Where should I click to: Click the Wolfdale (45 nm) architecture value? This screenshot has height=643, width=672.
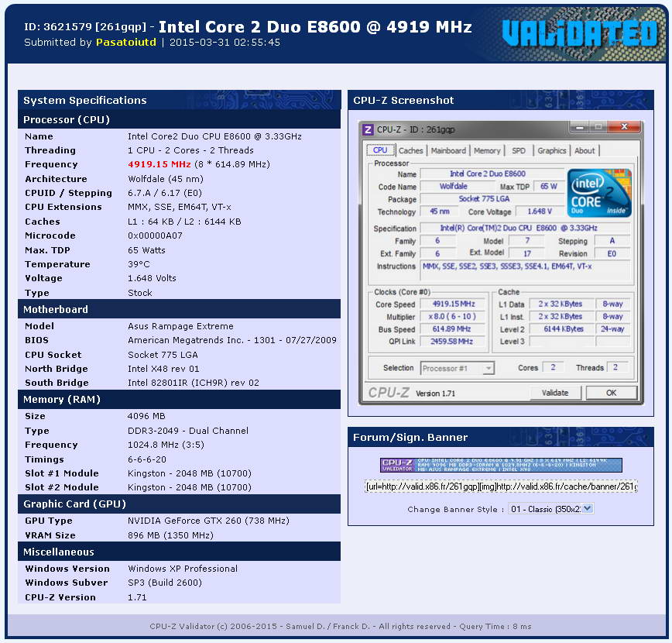pyautogui.click(x=166, y=179)
